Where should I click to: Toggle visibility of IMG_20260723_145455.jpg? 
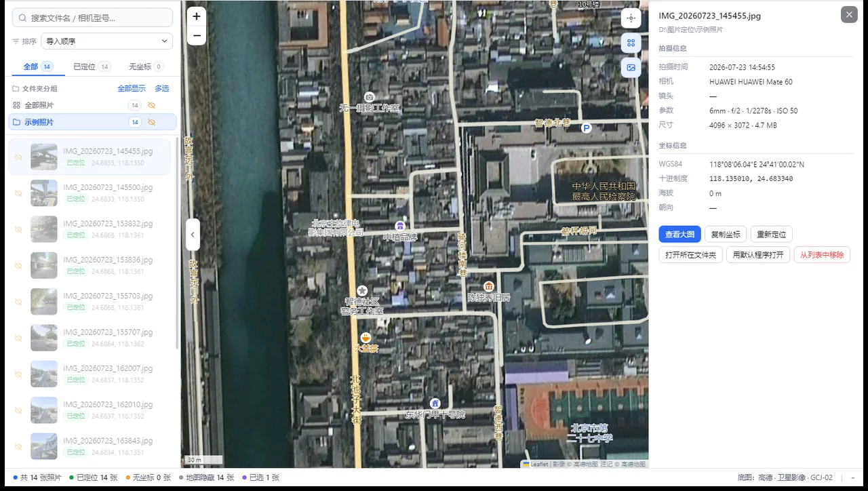click(18, 157)
